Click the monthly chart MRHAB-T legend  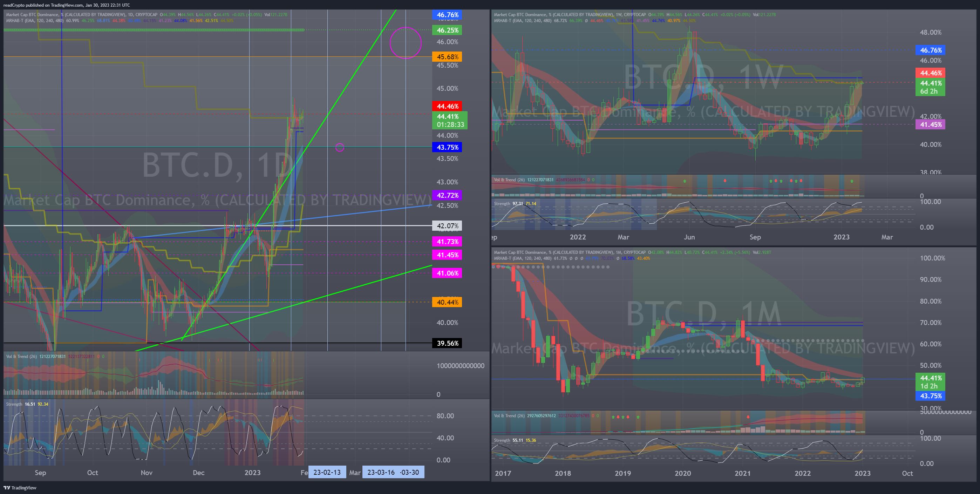pyautogui.click(x=572, y=258)
